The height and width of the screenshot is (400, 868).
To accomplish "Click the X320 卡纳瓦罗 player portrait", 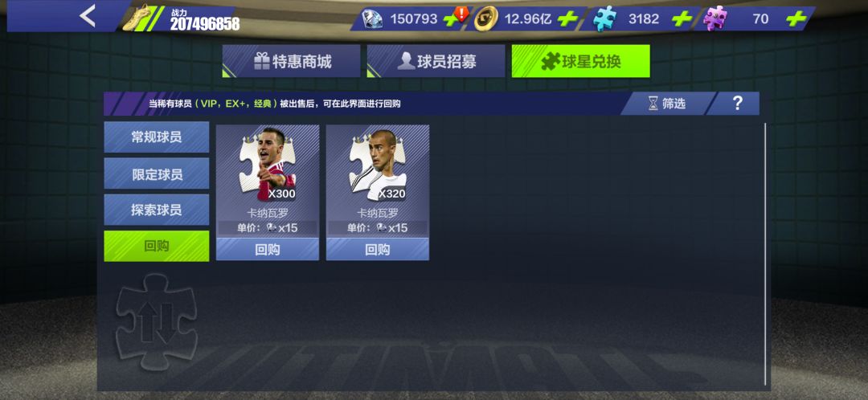I will 378,165.
